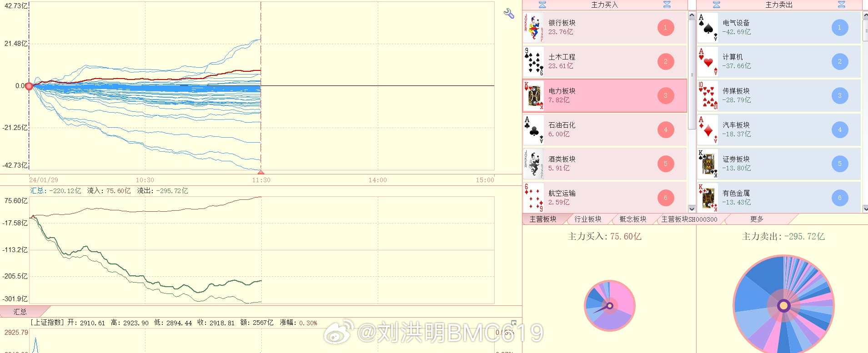Click the 11:30 timeline marker triangle

pos(261,172)
